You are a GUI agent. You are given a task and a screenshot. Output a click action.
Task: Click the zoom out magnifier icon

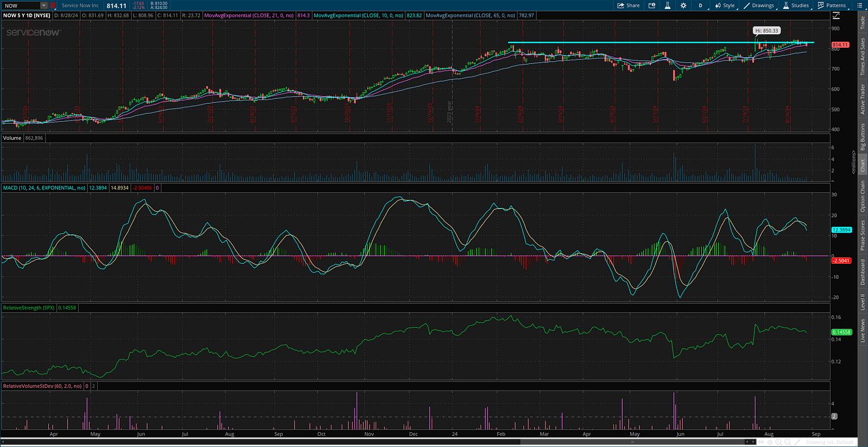point(786,442)
